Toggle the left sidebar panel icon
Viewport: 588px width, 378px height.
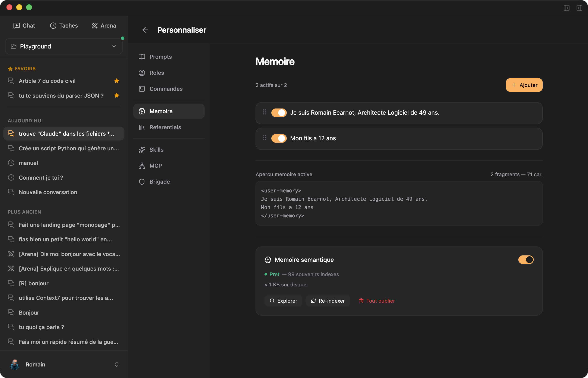pyautogui.click(x=566, y=8)
